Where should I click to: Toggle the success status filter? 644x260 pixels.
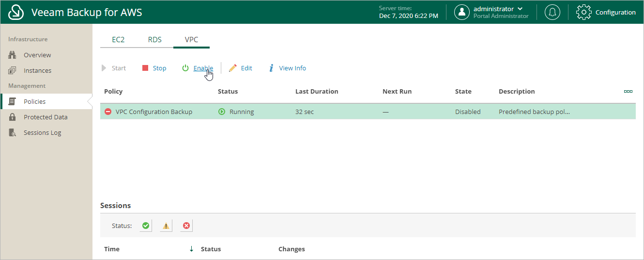click(145, 226)
